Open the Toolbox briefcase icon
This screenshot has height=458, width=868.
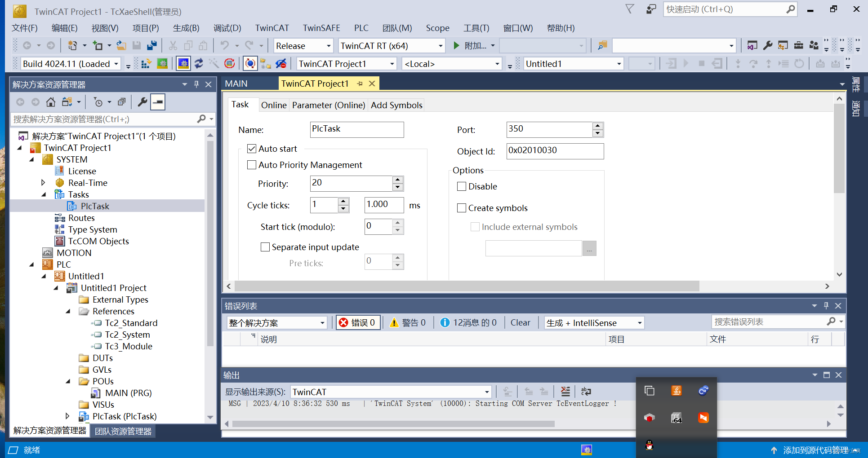pos(799,45)
